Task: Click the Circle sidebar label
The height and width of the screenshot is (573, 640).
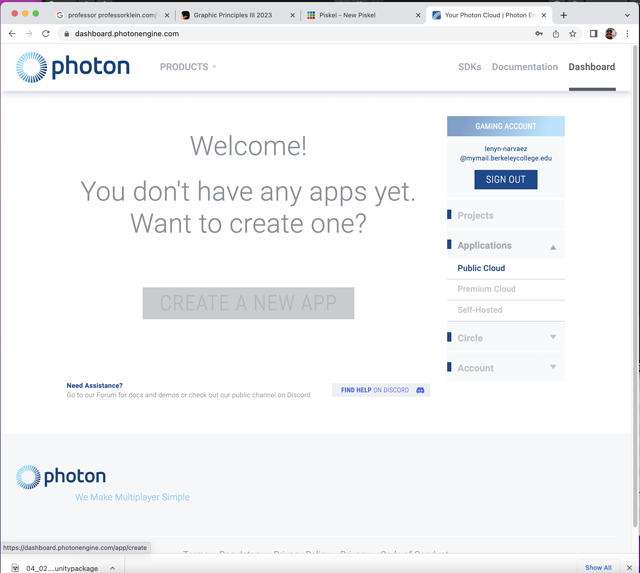Action: 470,338
